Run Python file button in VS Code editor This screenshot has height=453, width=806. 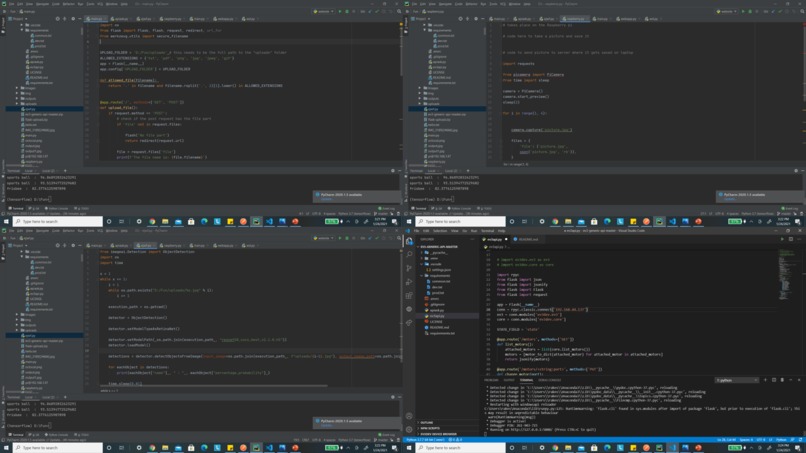(x=782, y=239)
